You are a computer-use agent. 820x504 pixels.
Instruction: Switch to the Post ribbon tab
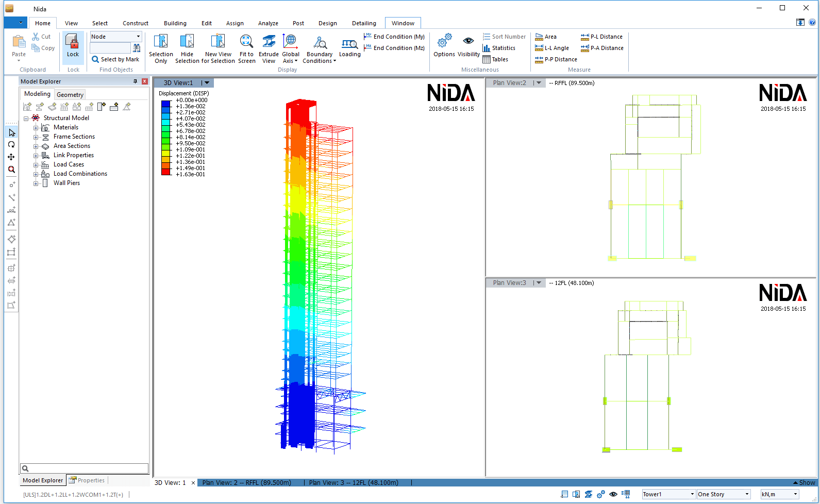coord(298,23)
